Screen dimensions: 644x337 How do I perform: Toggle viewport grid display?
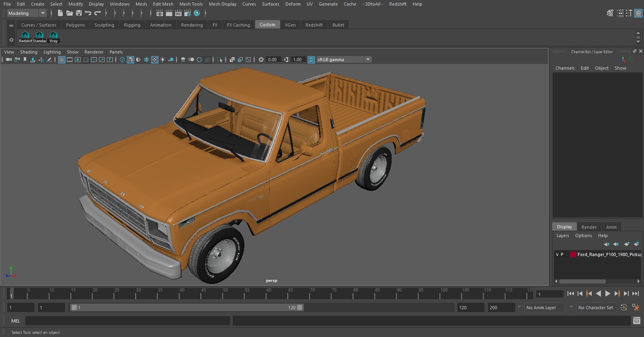(x=62, y=60)
